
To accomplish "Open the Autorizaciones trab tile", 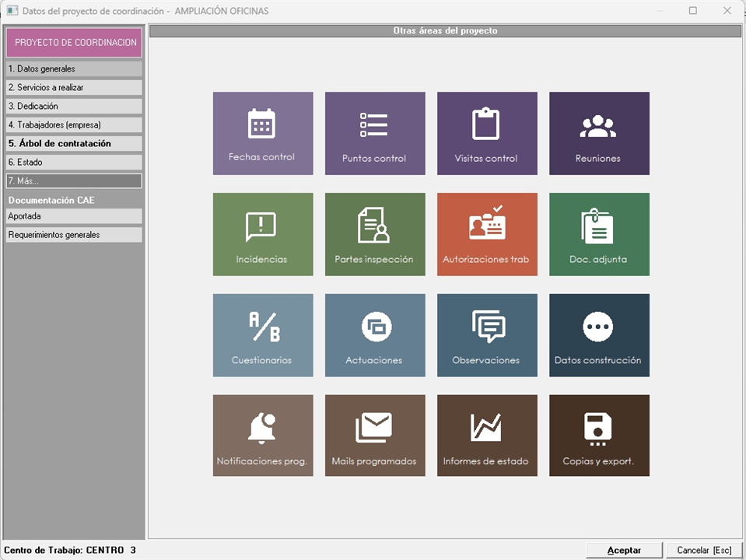I will coord(487,234).
